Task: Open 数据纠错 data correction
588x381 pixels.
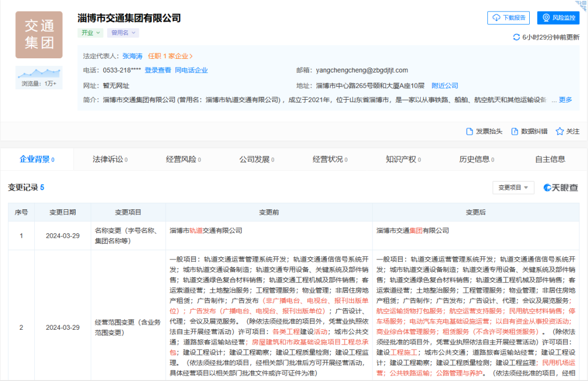Action: coord(531,131)
